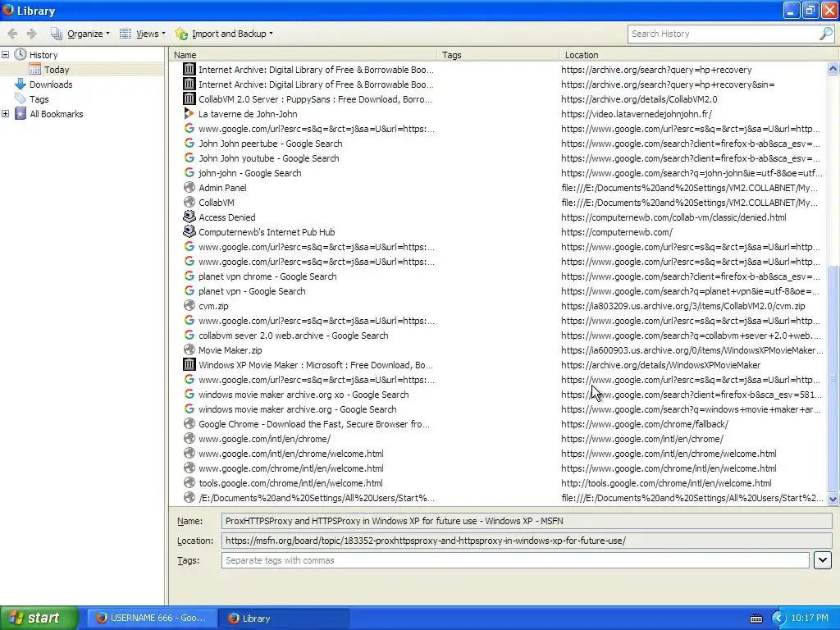This screenshot has height=630, width=840.
Task: Click the Name field in details pane
Action: pyautogui.click(x=527, y=521)
